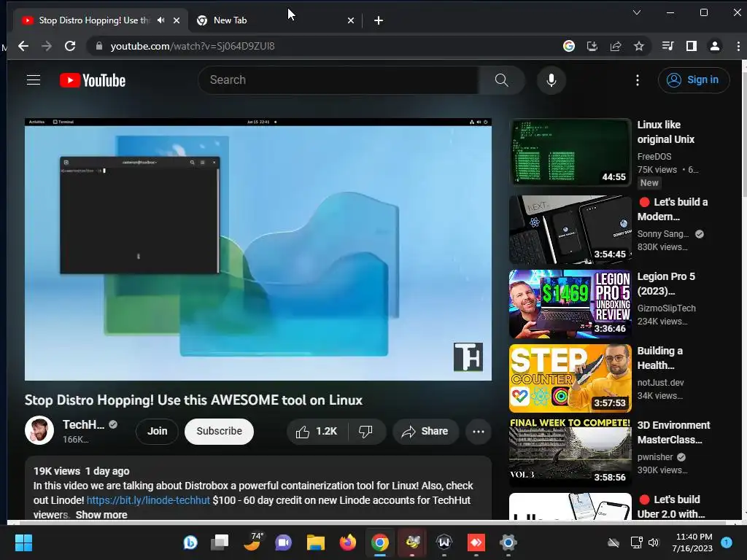Open the YouTube hamburger guide menu
Image resolution: width=747 pixels, height=560 pixels.
34,80
